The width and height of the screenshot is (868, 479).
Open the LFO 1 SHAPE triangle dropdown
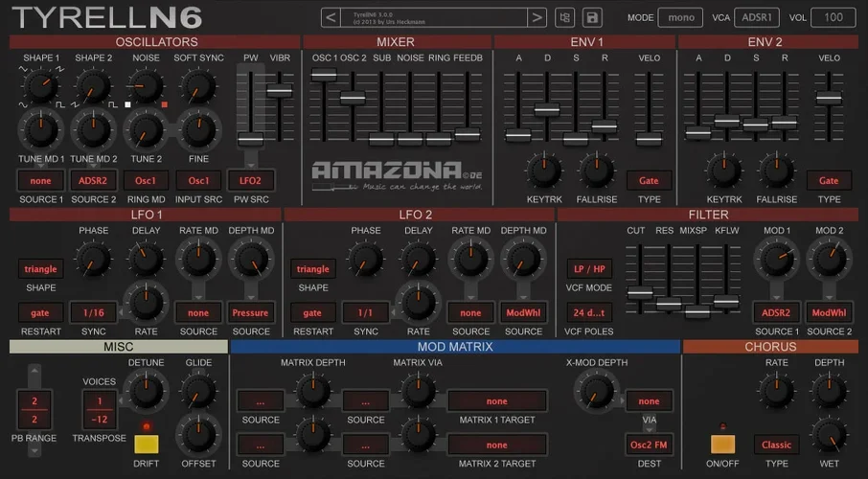[41, 269]
